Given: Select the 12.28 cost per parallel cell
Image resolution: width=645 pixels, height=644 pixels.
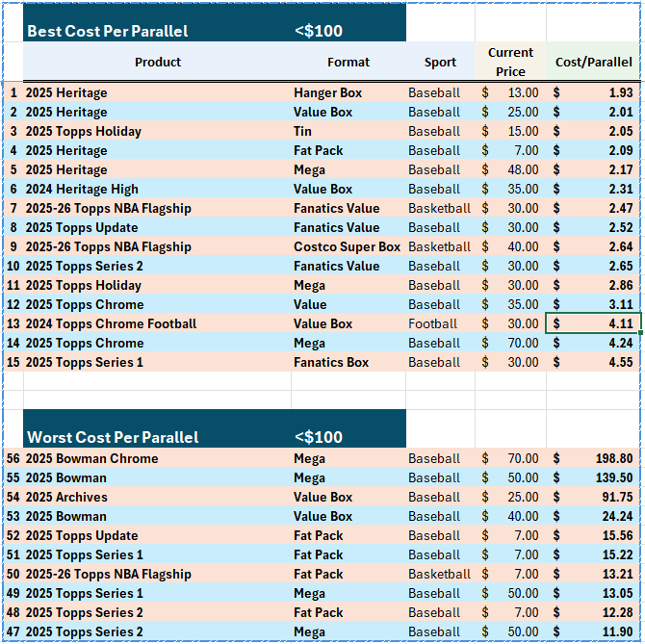Looking at the screenshot, I should (x=593, y=613).
